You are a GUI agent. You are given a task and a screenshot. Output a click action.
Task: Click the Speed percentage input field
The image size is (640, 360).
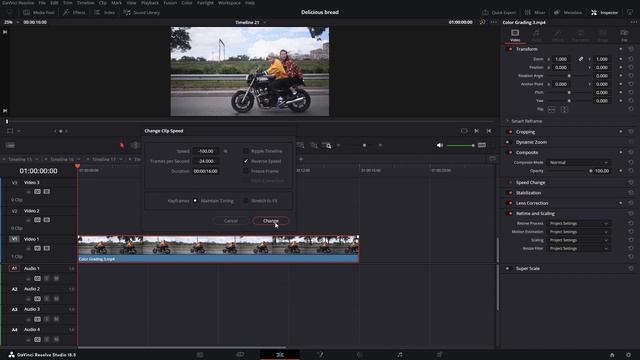[206, 151]
